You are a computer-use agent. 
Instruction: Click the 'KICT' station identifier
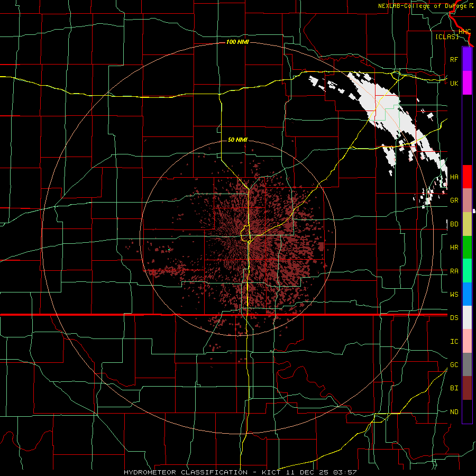pos(271,472)
